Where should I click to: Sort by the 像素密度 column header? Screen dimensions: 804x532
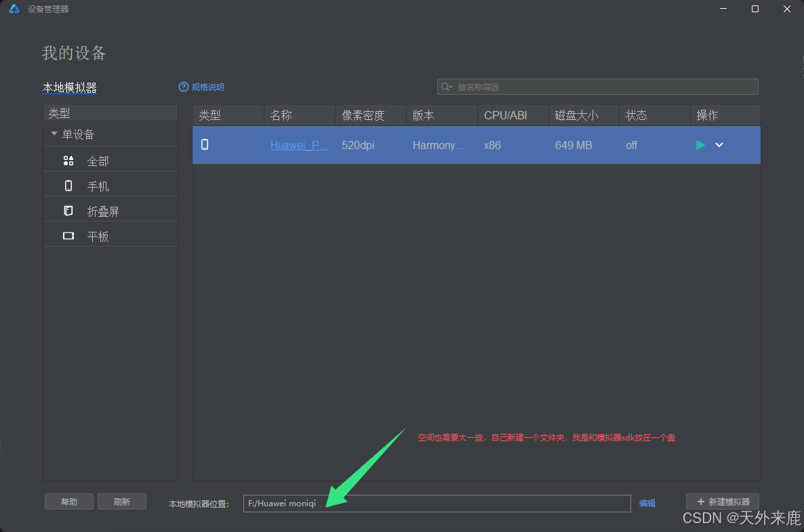(x=371, y=115)
